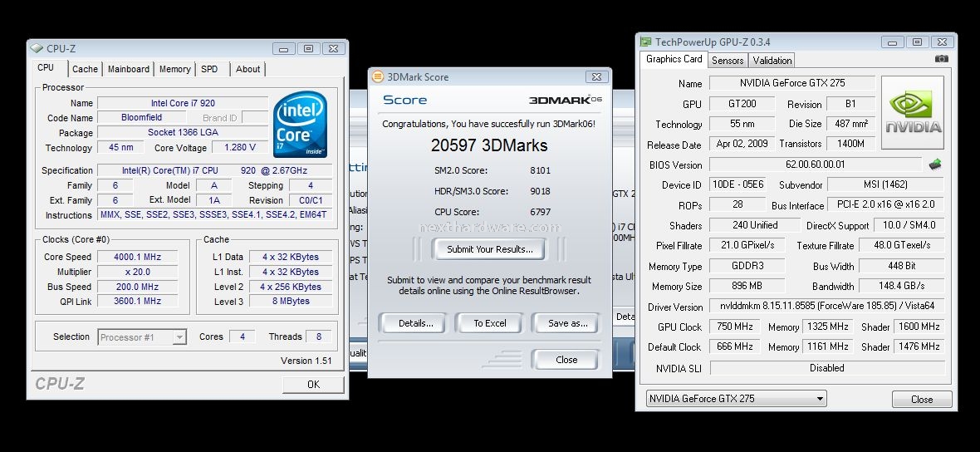
Task: Click the 20597 3DMarks score text
Action: pyautogui.click(x=489, y=145)
